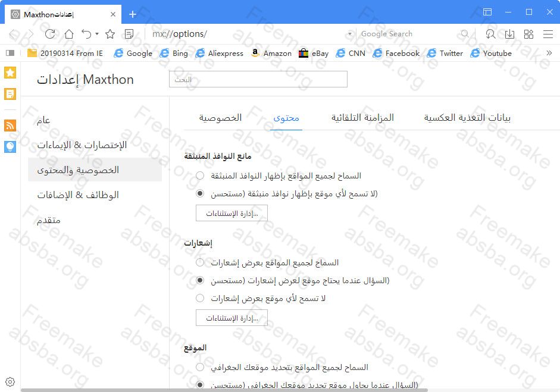Switch to the الخصوصية tab
Screen dimensions: 560x392
tap(220, 118)
